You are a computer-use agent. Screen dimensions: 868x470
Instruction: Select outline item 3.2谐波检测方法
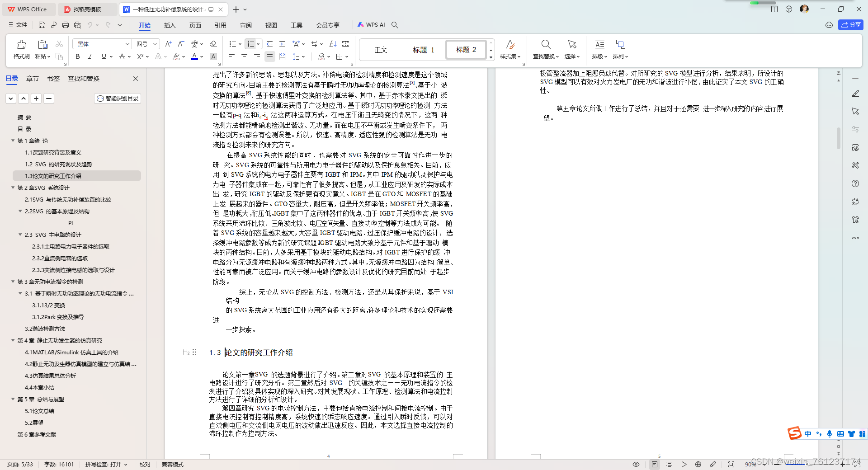[x=45, y=329]
